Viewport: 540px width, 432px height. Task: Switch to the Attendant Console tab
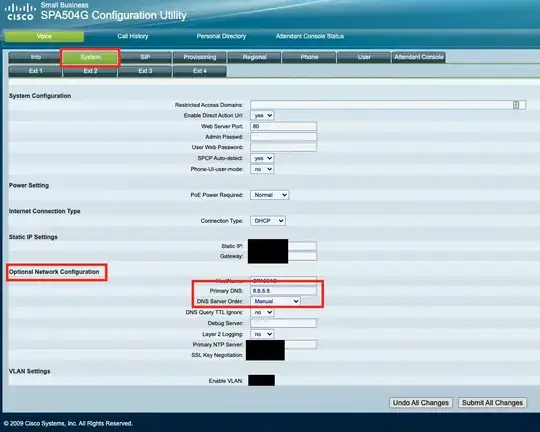tap(419, 57)
